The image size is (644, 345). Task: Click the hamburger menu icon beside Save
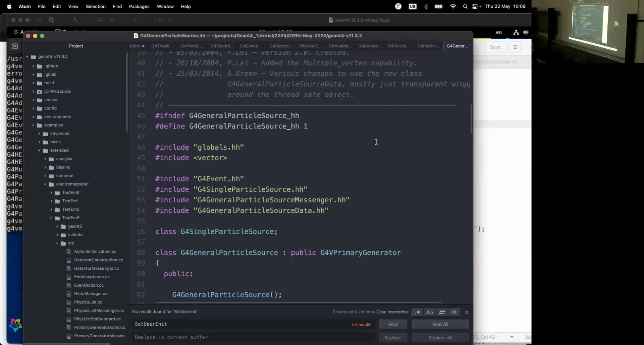[515, 47]
